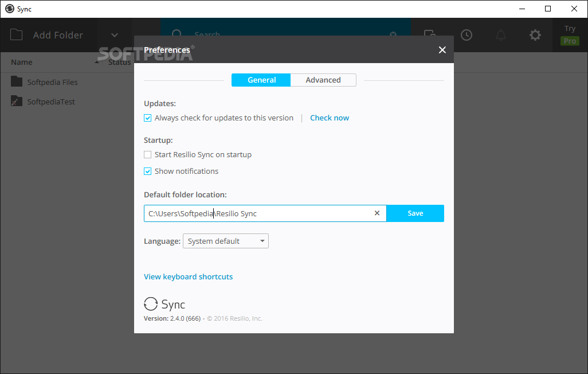Click the Sync app icon in title bar

(x=10, y=9)
